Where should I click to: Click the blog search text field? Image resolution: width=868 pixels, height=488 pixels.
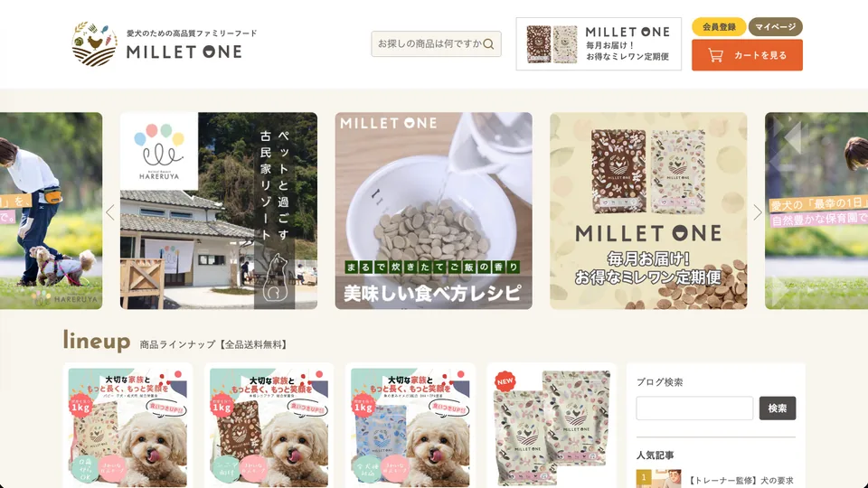tap(694, 408)
